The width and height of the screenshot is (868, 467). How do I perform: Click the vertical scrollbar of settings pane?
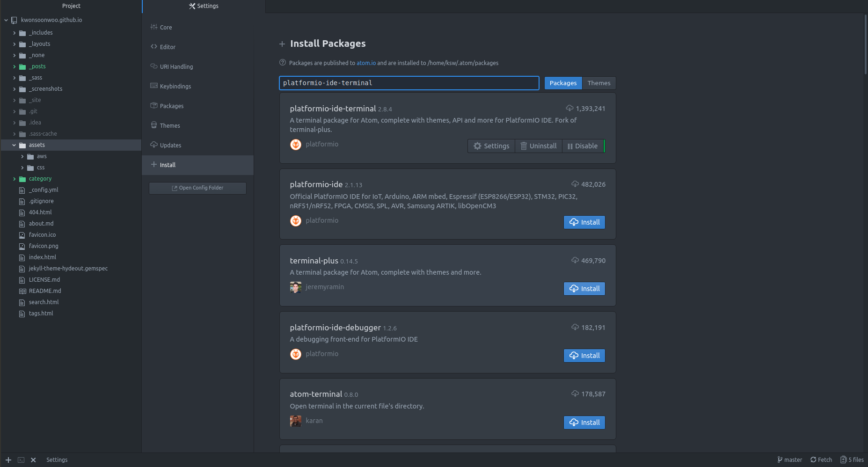[865, 44]
